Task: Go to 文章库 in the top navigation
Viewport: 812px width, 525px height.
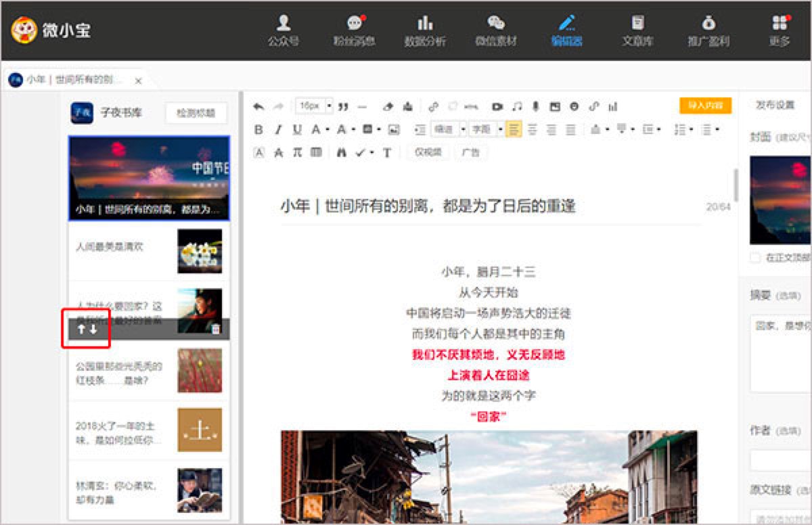Action: pyautogui.click(x=637, y=30)
